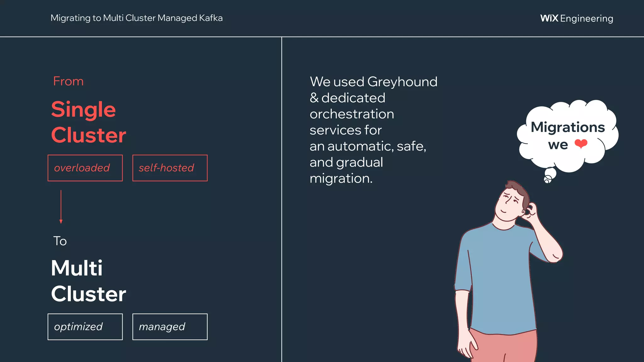
Task: Click the 'managed' tag box
Action: point(170,327)
